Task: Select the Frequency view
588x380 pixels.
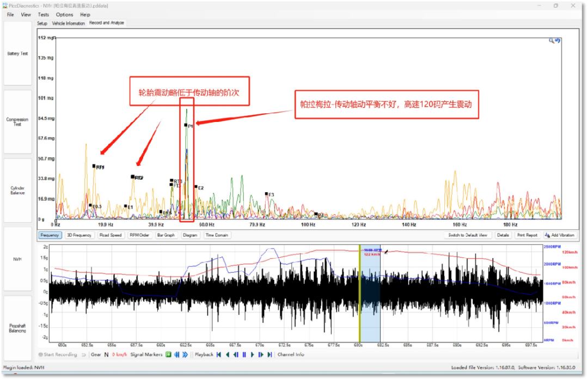Action: (50, 235)
